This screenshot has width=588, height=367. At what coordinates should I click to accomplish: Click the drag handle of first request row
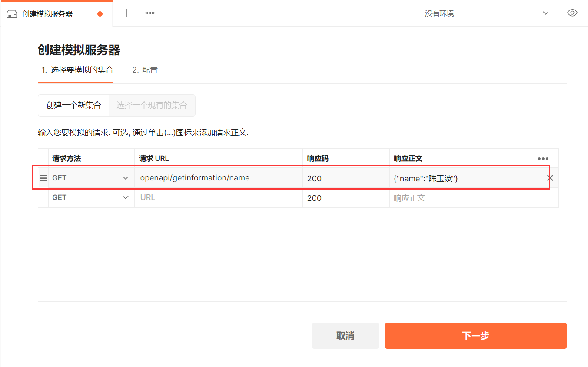point(43,178)
